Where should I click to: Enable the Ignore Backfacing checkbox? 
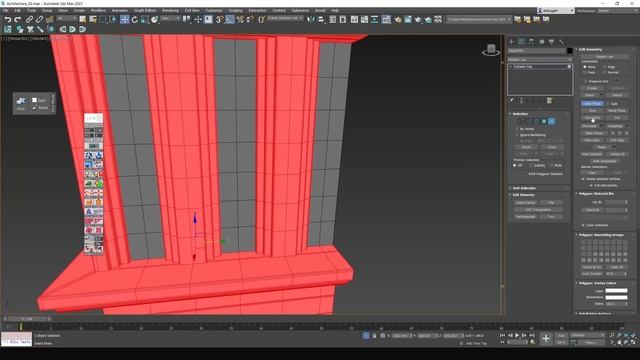[x=517, y=135]
